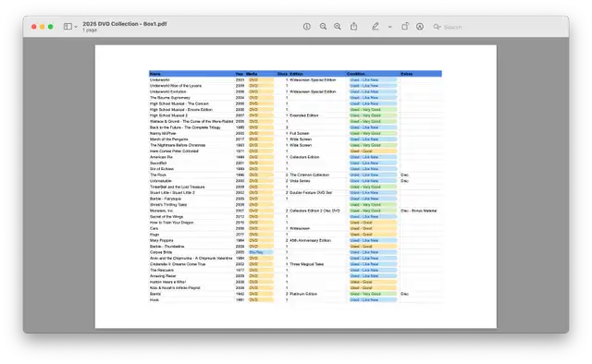Rotate the page with the rotate icon
Viewport: 592px width, 364px height.
405,27
